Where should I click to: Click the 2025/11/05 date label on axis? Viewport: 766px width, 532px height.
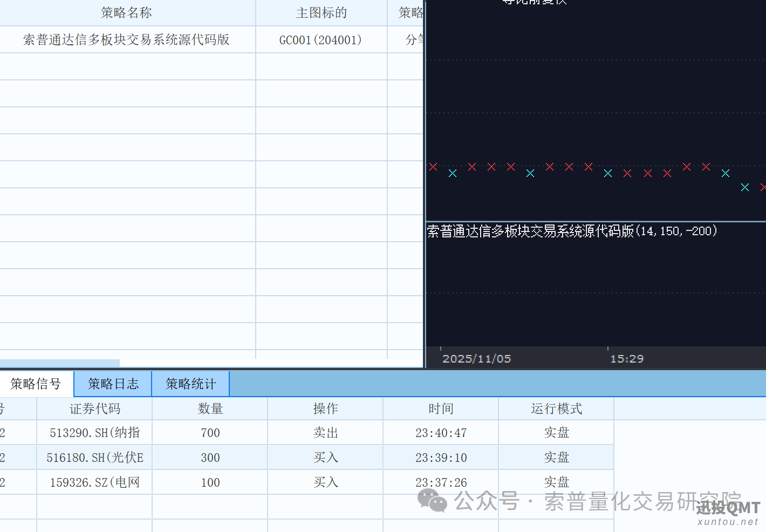click(476, 358)
